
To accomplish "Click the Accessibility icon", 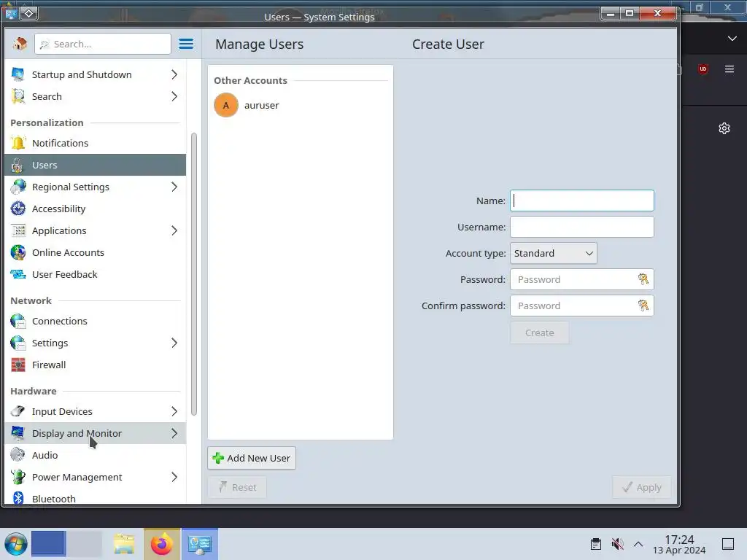I will point(18,209).
